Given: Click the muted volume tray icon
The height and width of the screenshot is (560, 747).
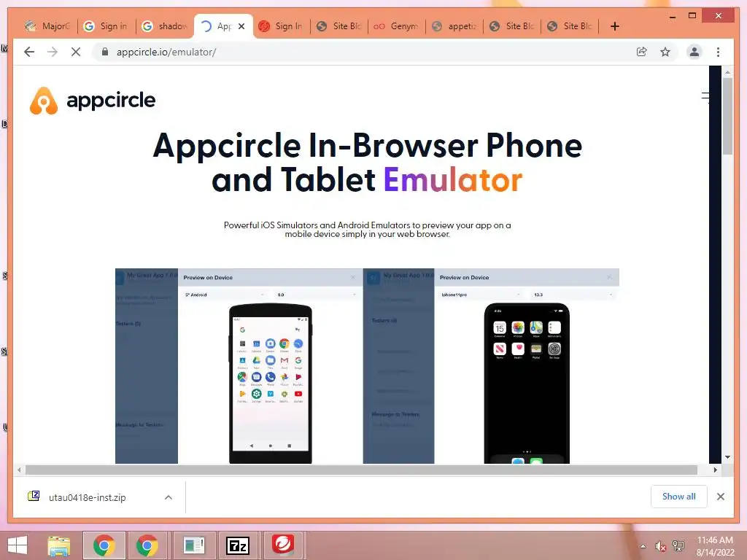Looking at the screenshot, I should pyautogui.click(x=660, y=546).
